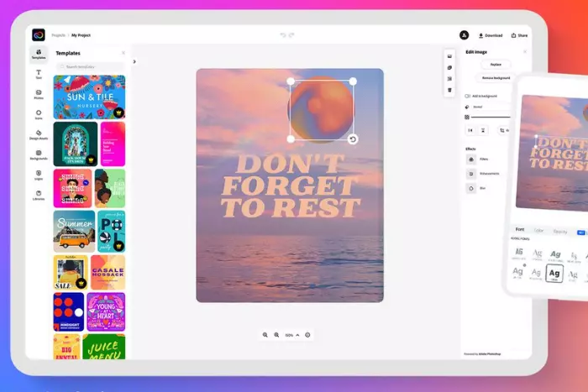Open the Enhancements effect
This screenshot has width=588, height=392.
tap(483, 174)
